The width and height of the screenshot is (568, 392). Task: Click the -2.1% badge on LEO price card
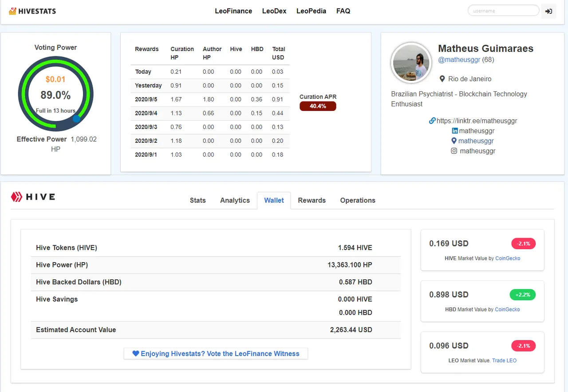pyautogui.click(x=524, y=345)
